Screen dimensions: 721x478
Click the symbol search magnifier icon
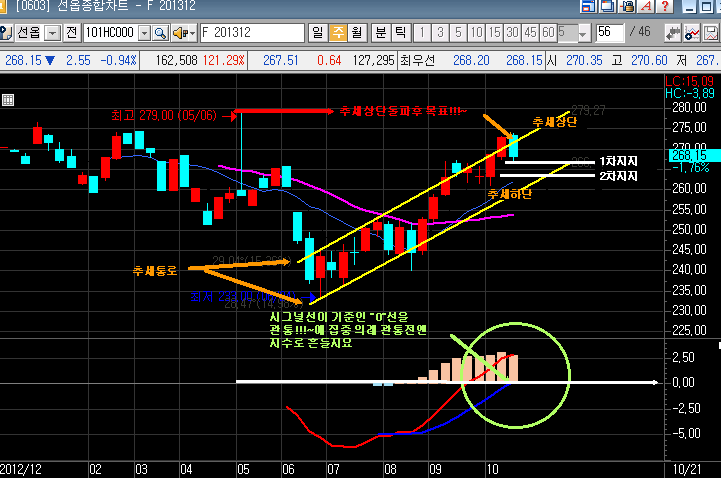coord(162,33)
